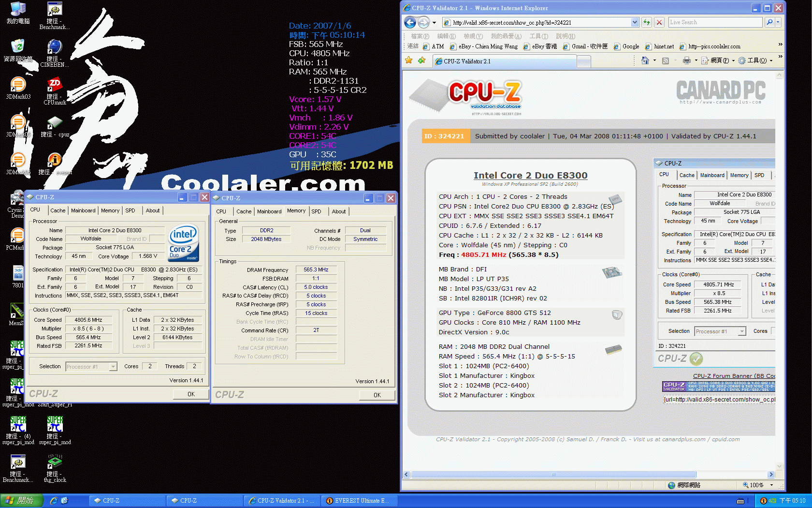Expand the links bar overflow chevron
The width and height of the screenshot is (812, 508).
tap(780, 45)
